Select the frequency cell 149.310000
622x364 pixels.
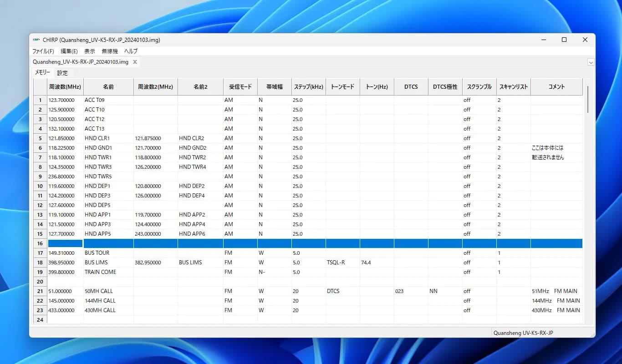click(65, 253)
